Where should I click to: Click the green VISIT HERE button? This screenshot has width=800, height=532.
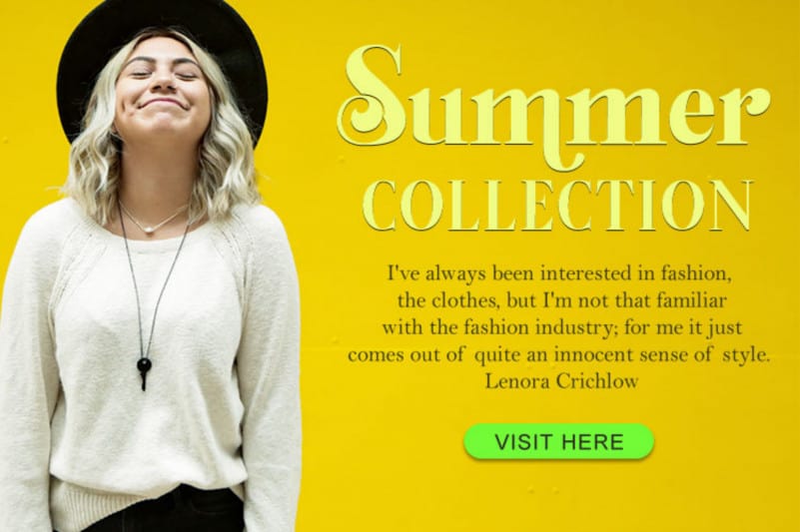(x=558, y=441)
